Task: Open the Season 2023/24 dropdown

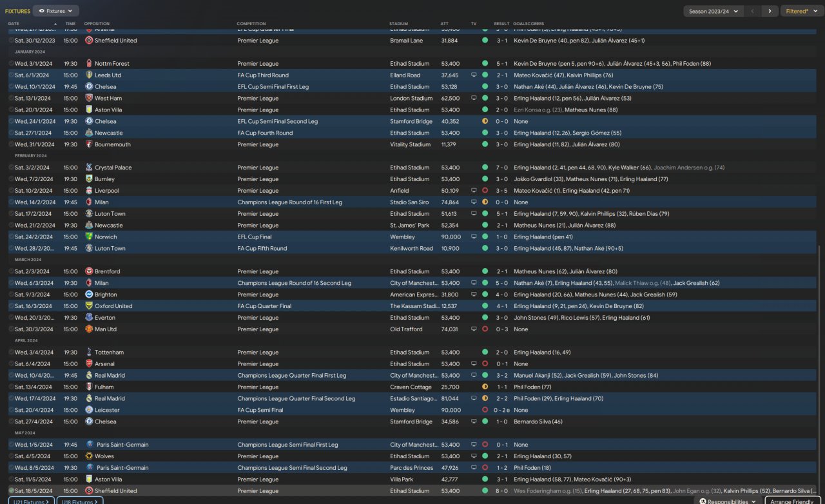Action: 713,11
